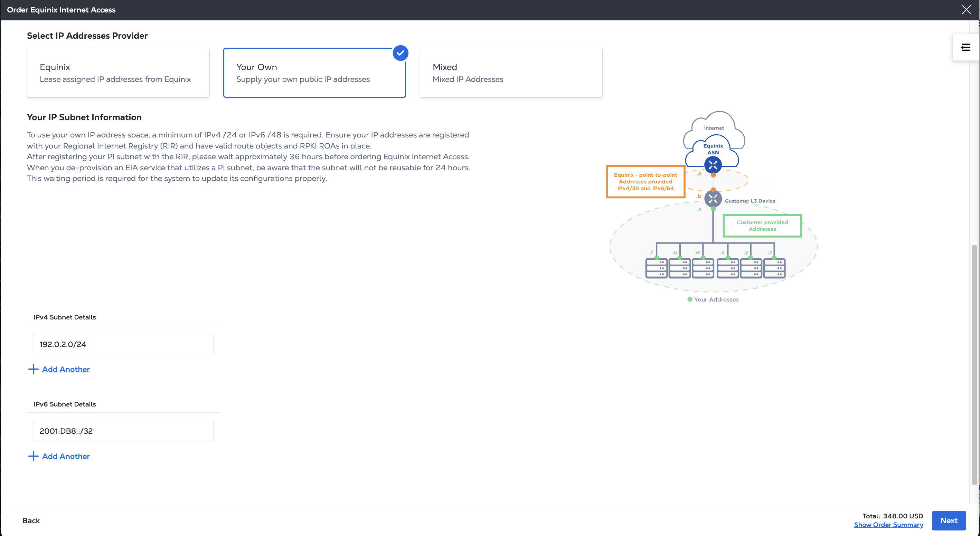This screenshot has width=980, height=536.
Task: Click the plus icon under IPv4 subnet
Action: coord(34,369)
